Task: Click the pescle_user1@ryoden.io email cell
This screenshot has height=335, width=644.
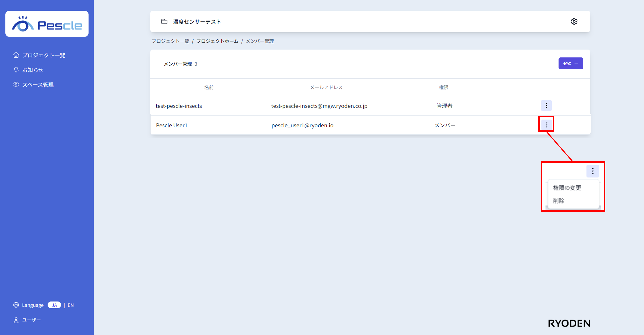Action: [x=302, y=125]
